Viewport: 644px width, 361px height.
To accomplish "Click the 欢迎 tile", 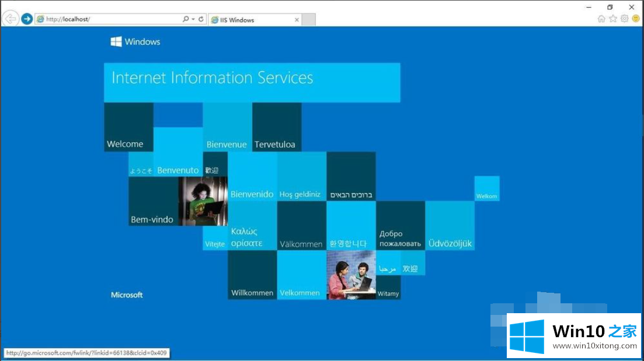I will pos(413,263).
